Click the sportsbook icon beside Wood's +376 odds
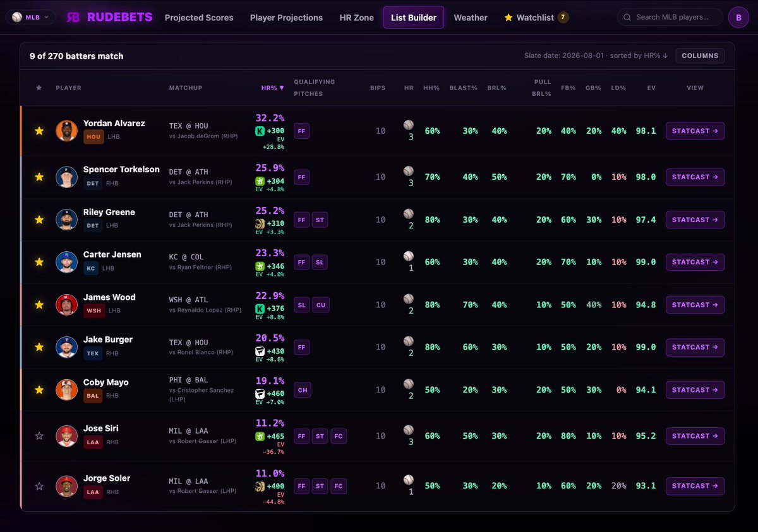758x532 pixels. pyautogui.click(x=259, y=309)
